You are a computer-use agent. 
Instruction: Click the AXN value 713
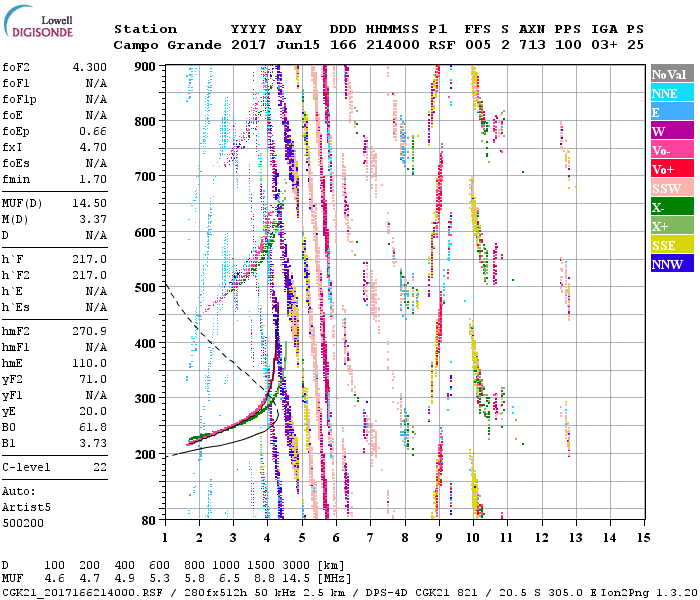tap(532, 45)
